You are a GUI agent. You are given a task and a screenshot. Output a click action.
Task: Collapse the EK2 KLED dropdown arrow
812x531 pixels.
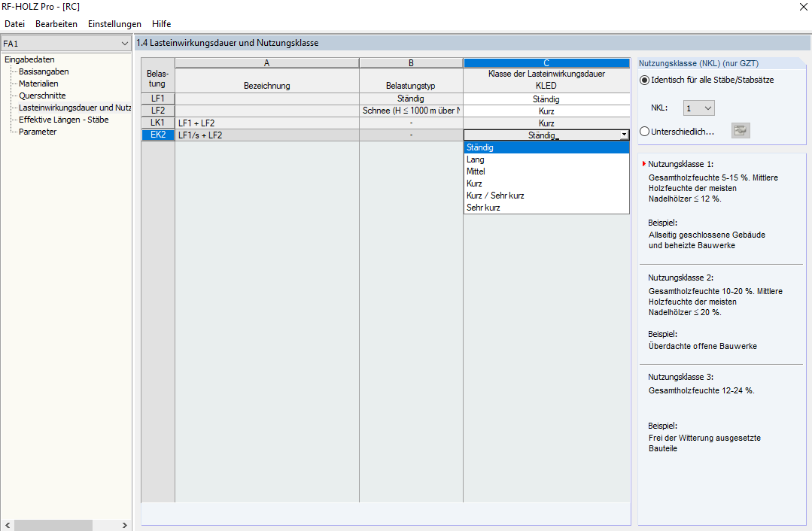point(624,135)
